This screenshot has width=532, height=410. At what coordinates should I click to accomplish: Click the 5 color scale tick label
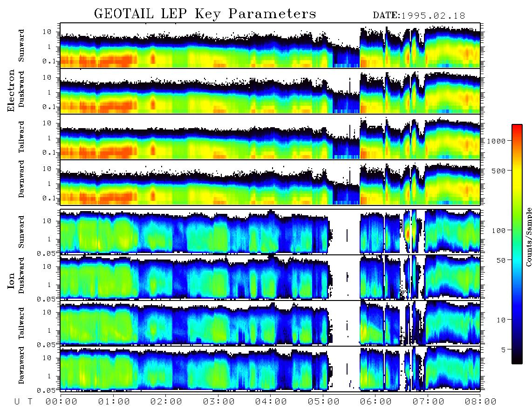pyautogui.click(x=504, y=349)
